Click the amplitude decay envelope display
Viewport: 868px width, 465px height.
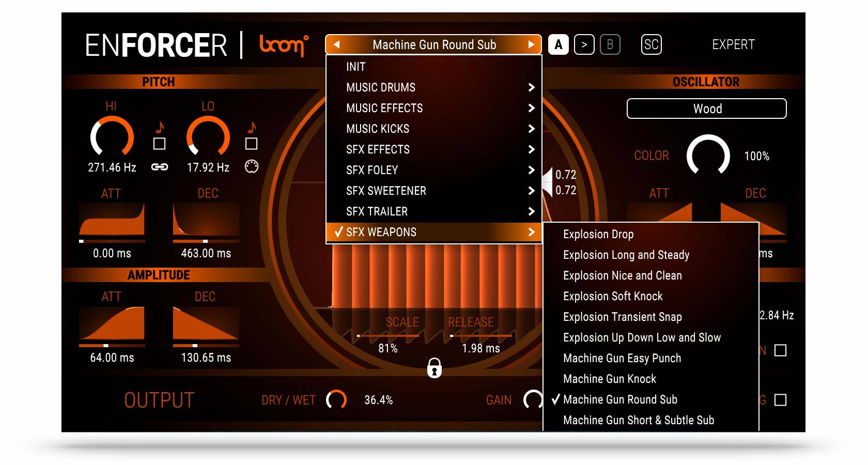click(206, 324)
